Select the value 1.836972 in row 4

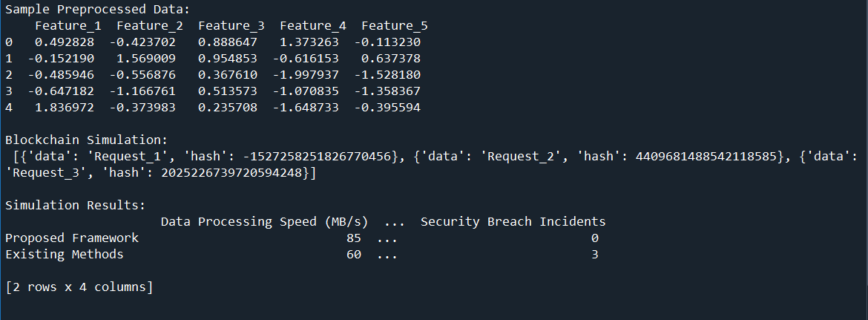[65, 108]
